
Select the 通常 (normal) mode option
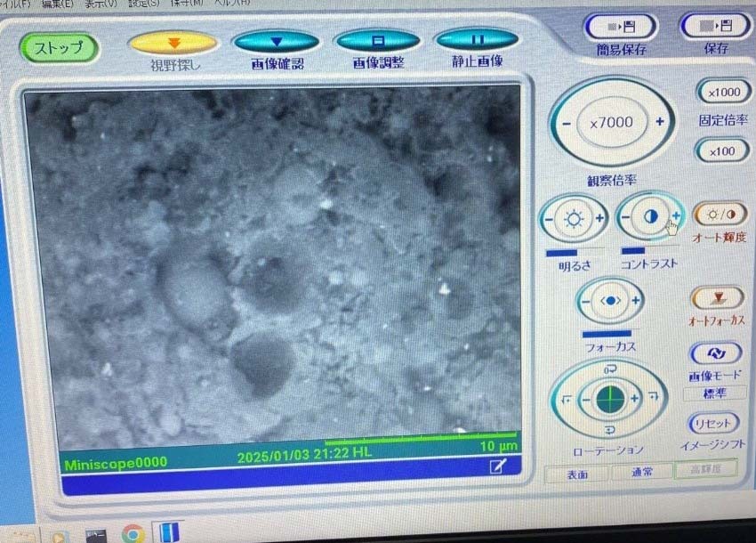(x=641, y=474)
